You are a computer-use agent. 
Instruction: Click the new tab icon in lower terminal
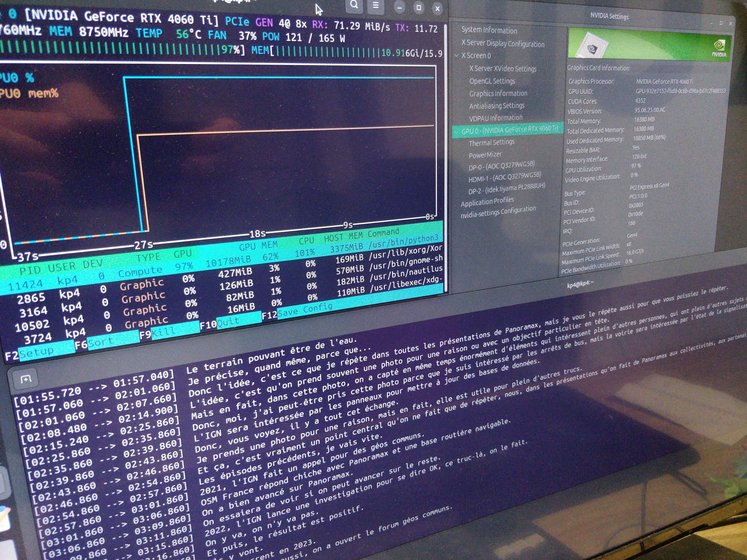(x=26, y=379)
